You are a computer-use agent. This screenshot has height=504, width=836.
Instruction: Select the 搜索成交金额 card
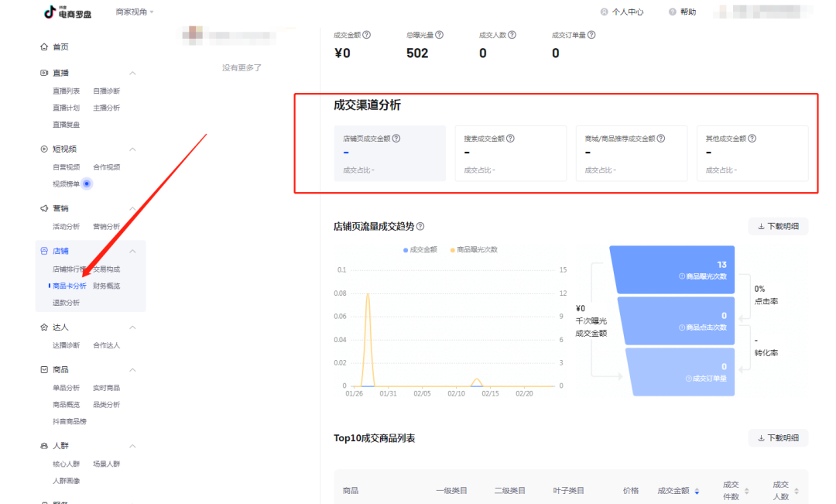tap(511, 153)
